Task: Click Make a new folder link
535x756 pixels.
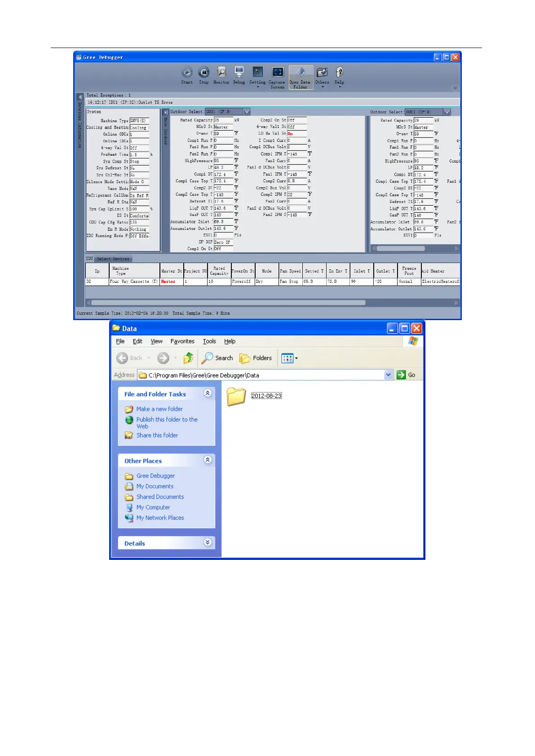Action: pyautogui.click(x=159, y=409)
